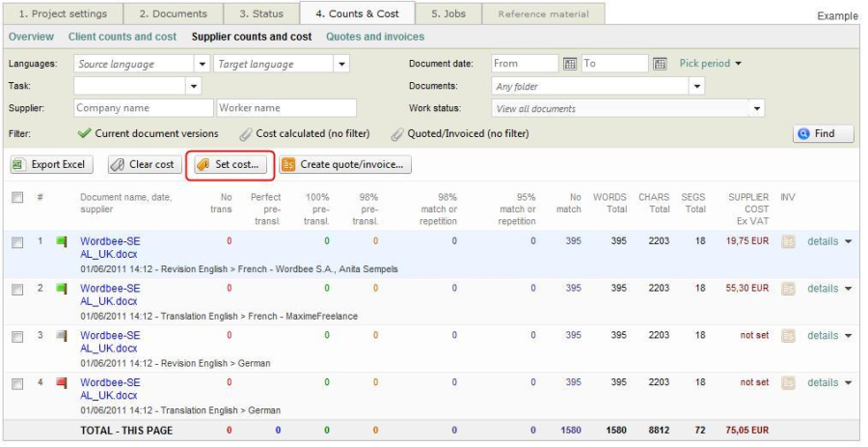Click the invoice icon in row 2

[788, 289]
